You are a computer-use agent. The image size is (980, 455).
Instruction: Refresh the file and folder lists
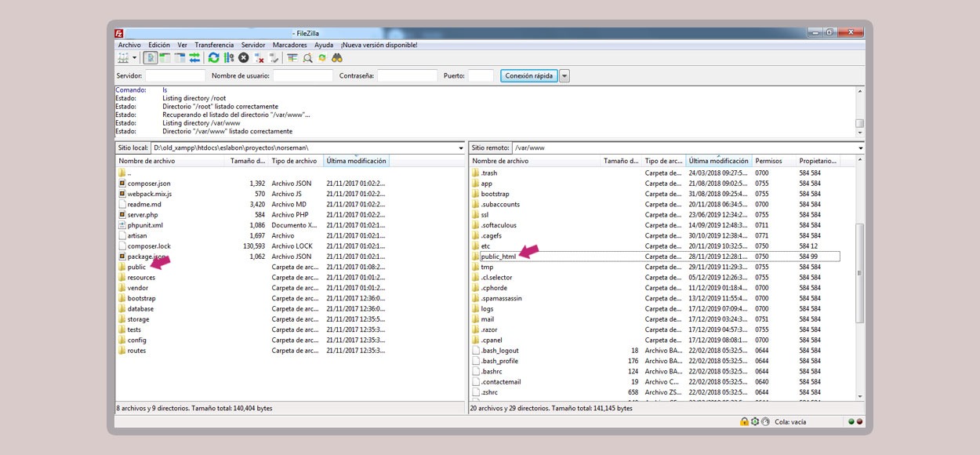pos(213,57)
